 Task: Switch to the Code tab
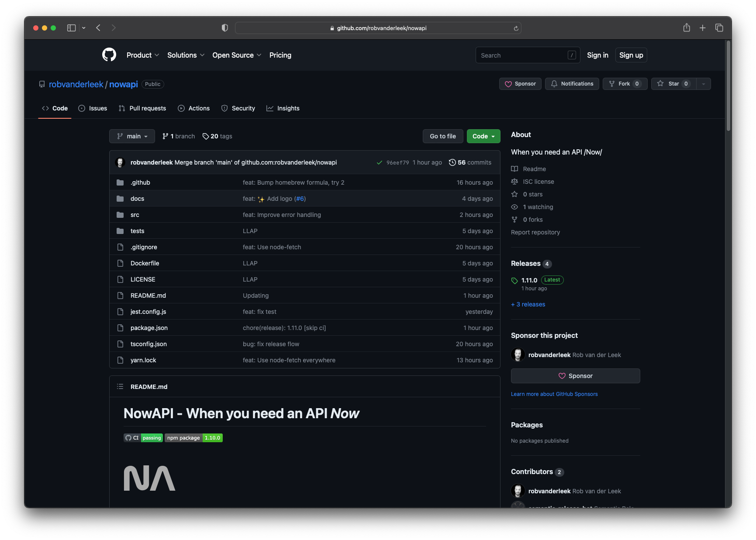[x=55, y=108]
